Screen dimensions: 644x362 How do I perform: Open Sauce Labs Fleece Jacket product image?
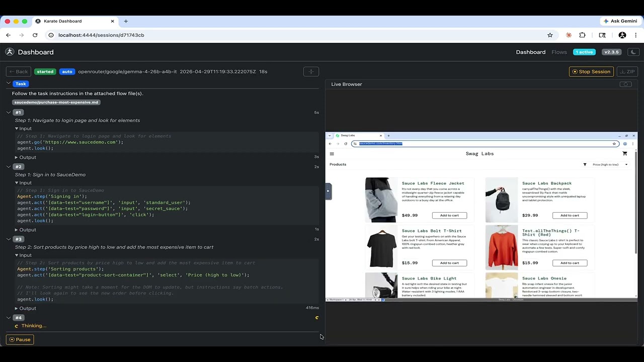(381, 200)
